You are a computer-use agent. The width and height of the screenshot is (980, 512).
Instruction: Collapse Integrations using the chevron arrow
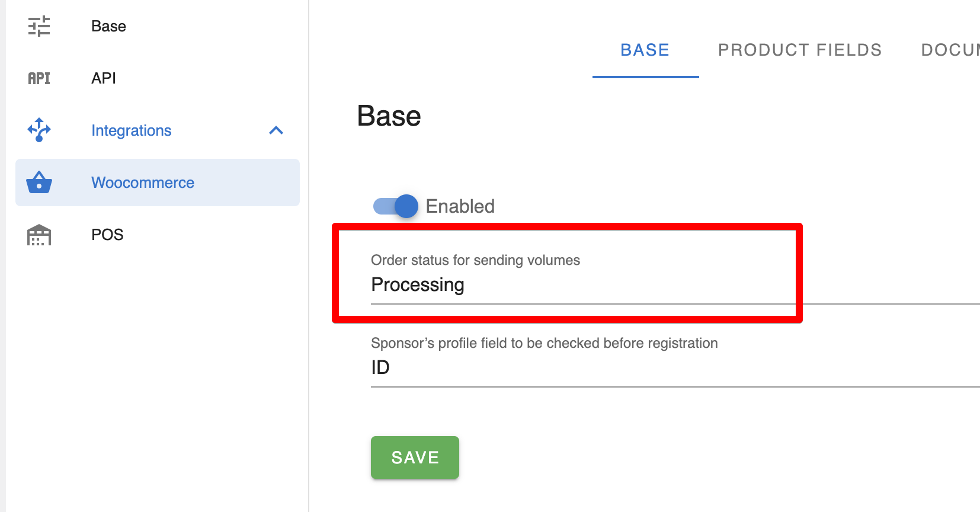point(276,130)
